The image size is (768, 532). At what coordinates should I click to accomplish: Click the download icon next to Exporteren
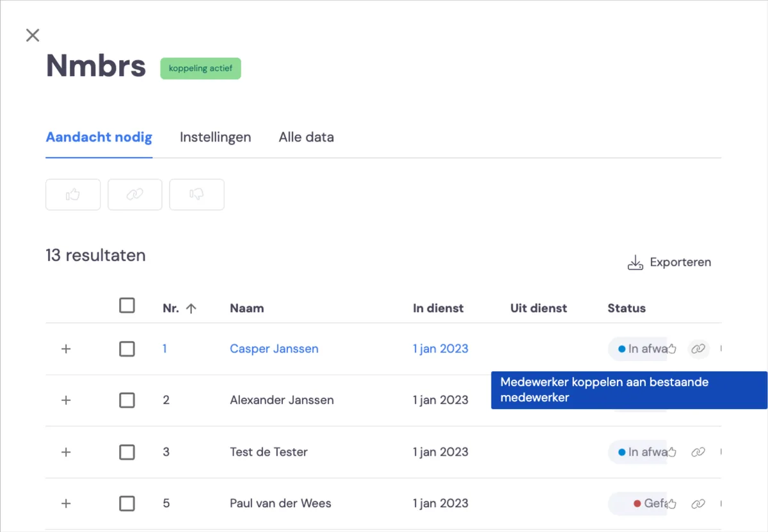click(x=635, y=262)
